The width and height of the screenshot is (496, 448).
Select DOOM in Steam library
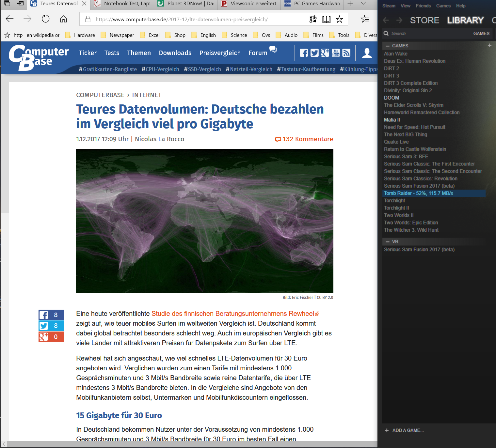(392, 98)
